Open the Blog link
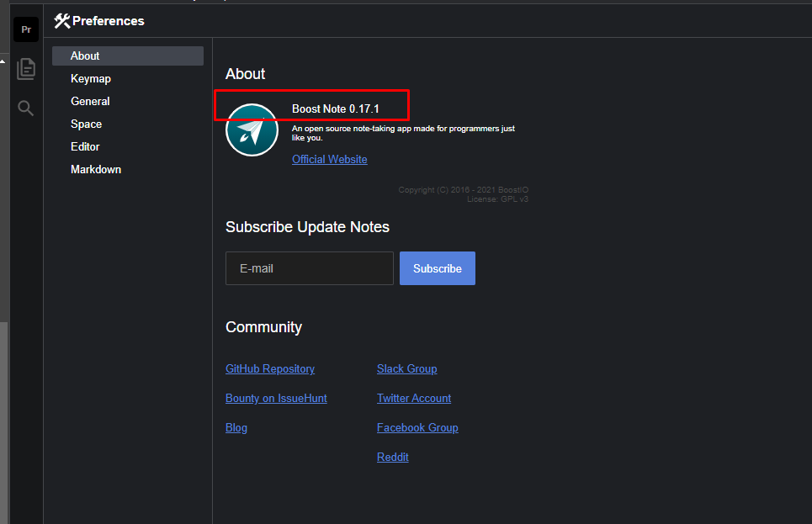The width and height of the screenshot is (812, 524). tap(236, 427)
